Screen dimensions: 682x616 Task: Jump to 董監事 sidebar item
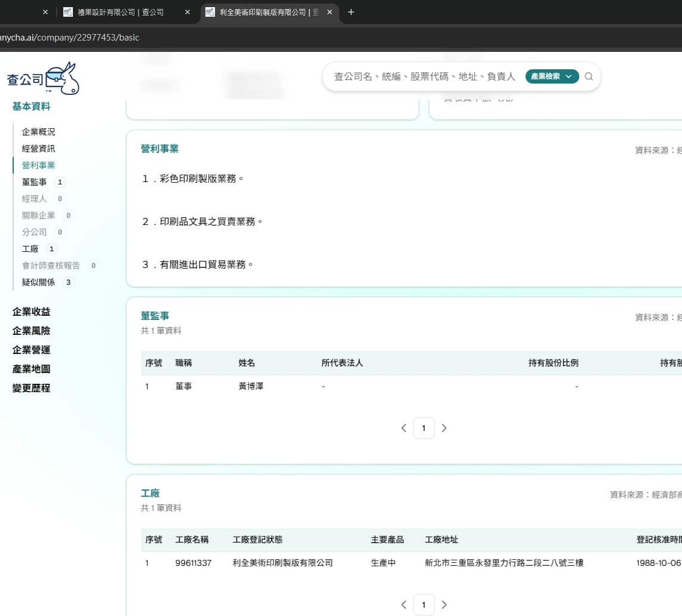35,182
